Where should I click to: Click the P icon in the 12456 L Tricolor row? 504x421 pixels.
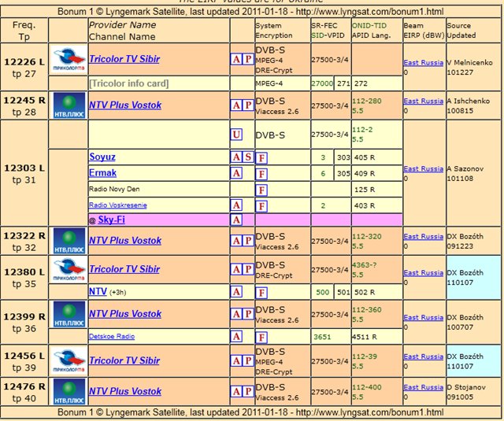coord(248,360)
